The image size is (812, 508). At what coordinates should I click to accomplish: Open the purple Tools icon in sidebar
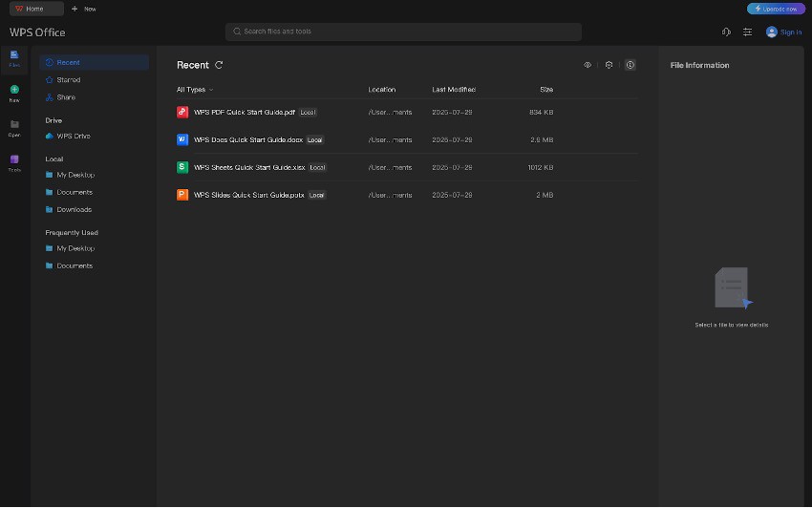click(14, 159)
